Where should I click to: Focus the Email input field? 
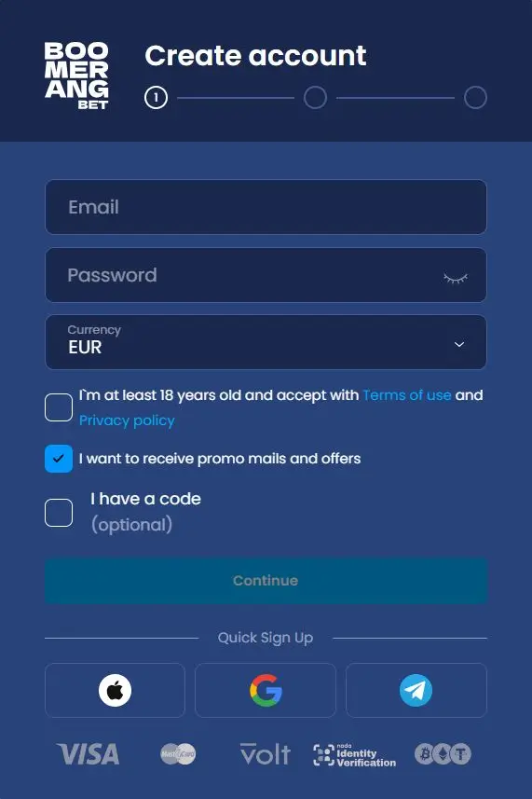[266, 207]
